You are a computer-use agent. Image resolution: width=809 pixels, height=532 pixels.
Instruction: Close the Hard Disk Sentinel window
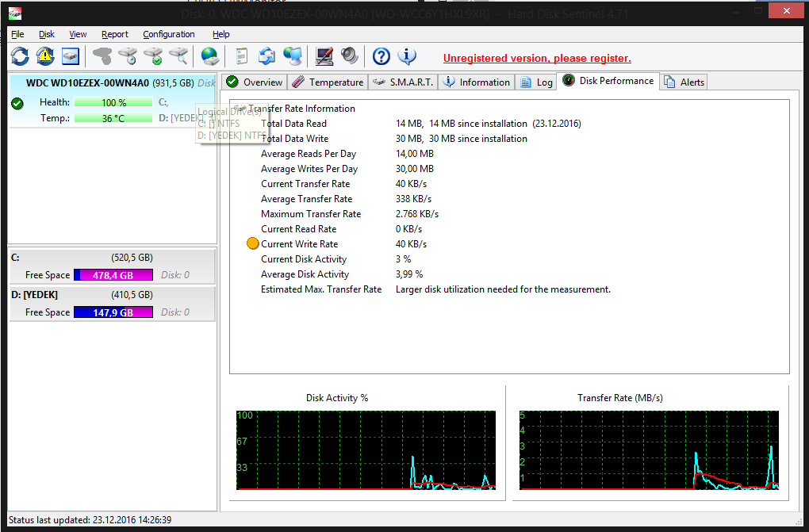[x=786, y=10]
